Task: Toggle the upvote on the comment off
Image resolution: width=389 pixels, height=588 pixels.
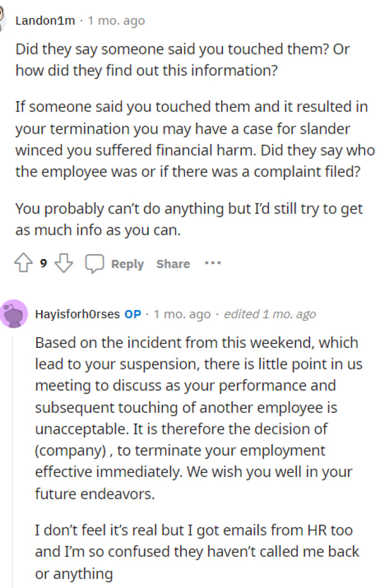Action: pyautogui.click(x=23, y=263)
